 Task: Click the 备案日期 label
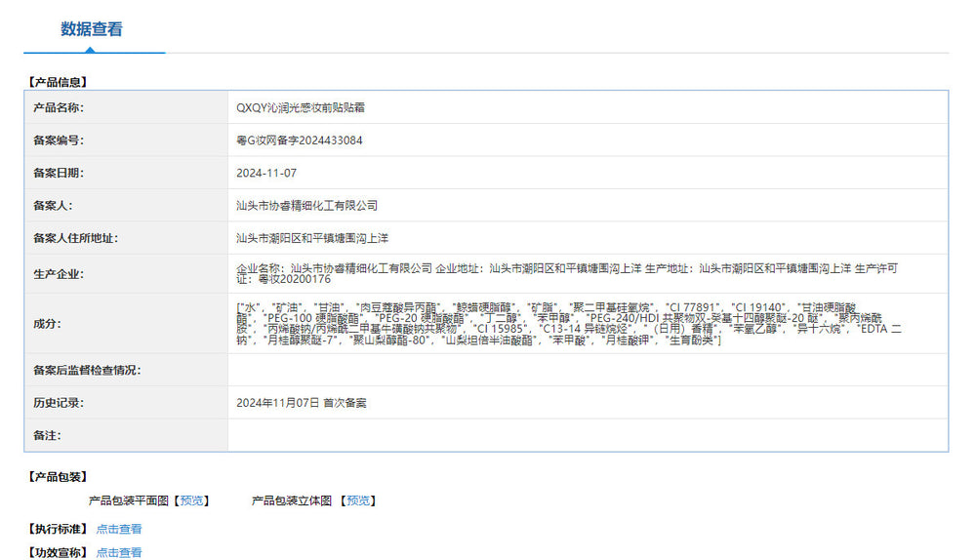click(x=59, y=173)
